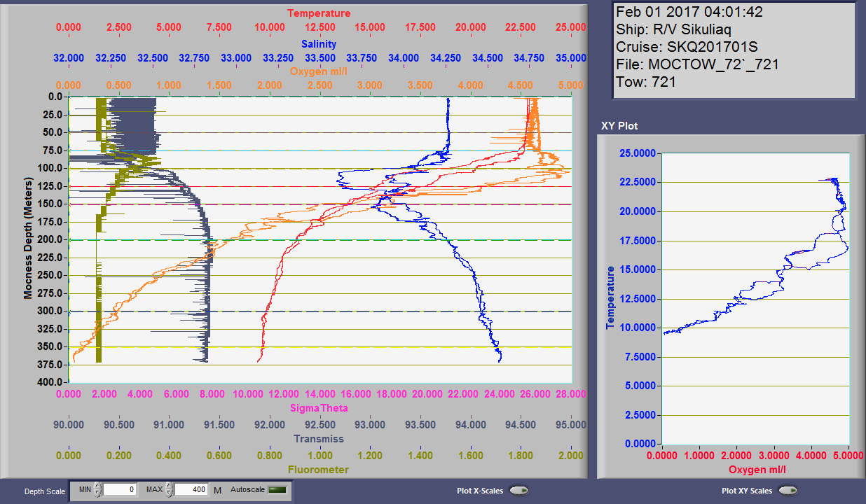This screenshot has height=504, width=866.
Task: Click 25.000 on the red Temperature scale
Action: [x=571, y=27]
